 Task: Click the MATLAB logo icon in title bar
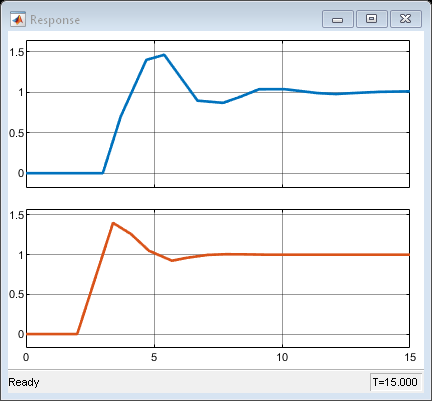[18, 19]
